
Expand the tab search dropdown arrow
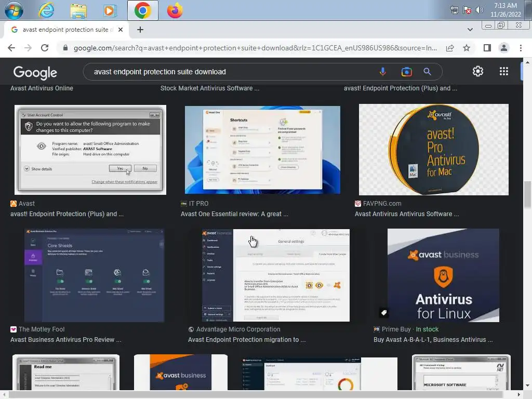coord(470,30)
